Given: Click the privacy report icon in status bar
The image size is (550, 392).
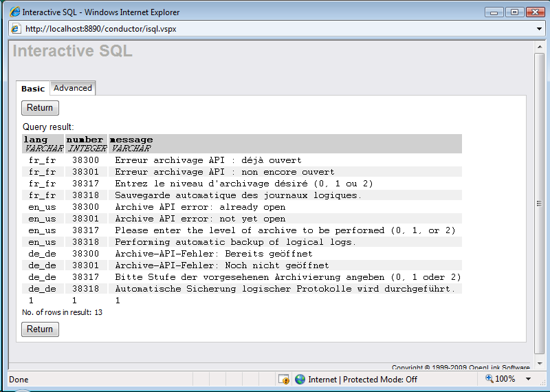Looking at the screenshot, I should pos(283,379).
